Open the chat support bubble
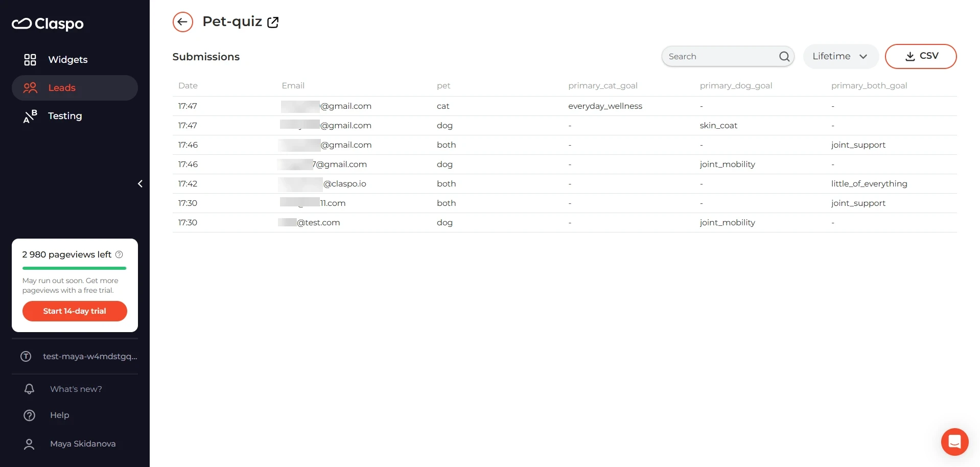 click(954, 441)
